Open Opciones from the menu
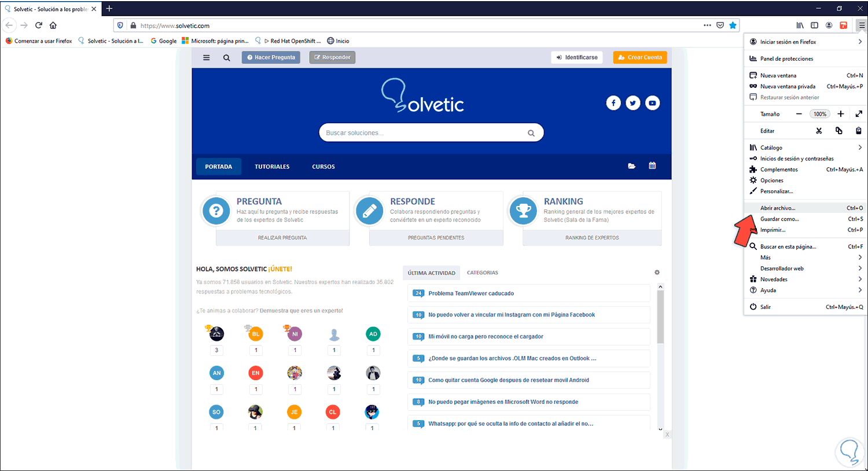Viewport: 868px width, 471px height. pos(806,181)
